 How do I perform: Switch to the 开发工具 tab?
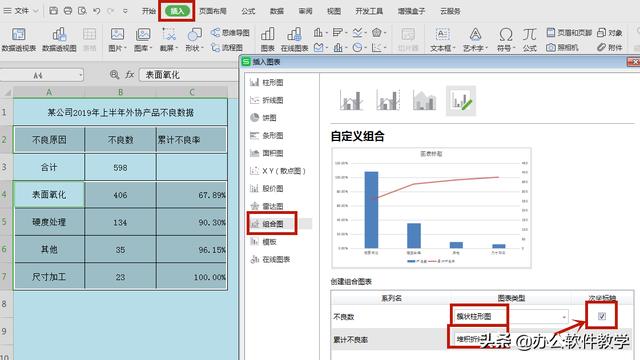point(369,11)
